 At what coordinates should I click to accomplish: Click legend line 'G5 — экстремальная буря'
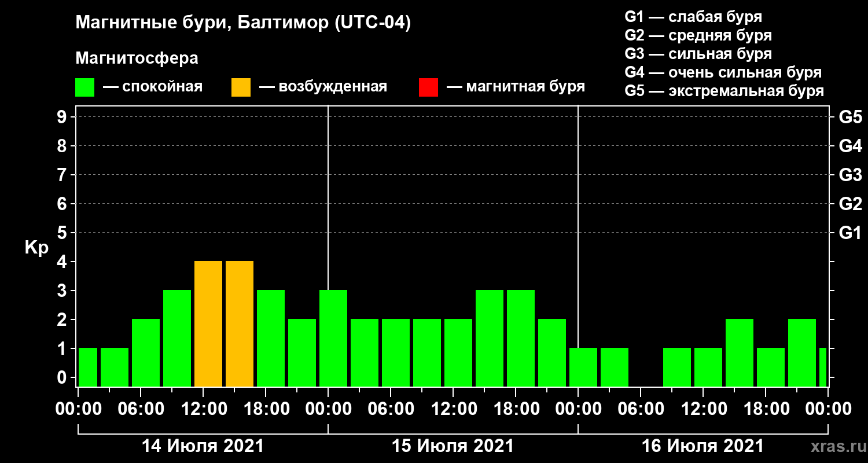[x=724, y=91]
